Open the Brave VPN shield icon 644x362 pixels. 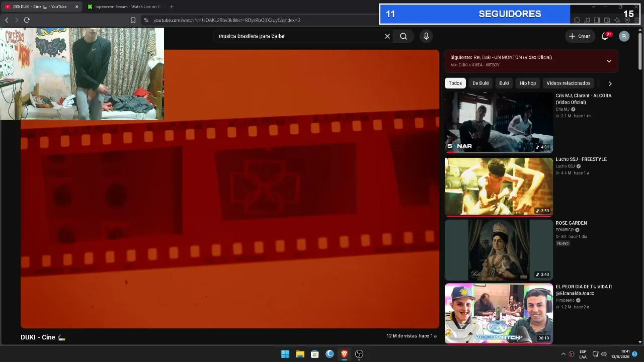(627, 20)
